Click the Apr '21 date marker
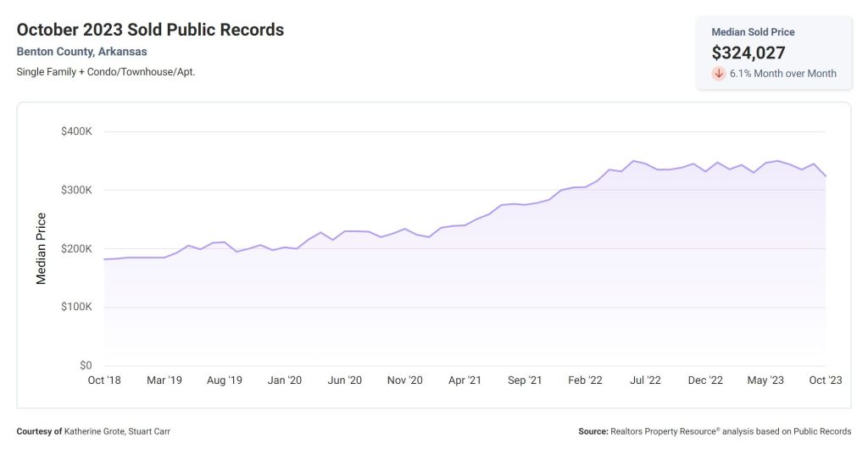 pyautogui.click(x=465, y=380)
